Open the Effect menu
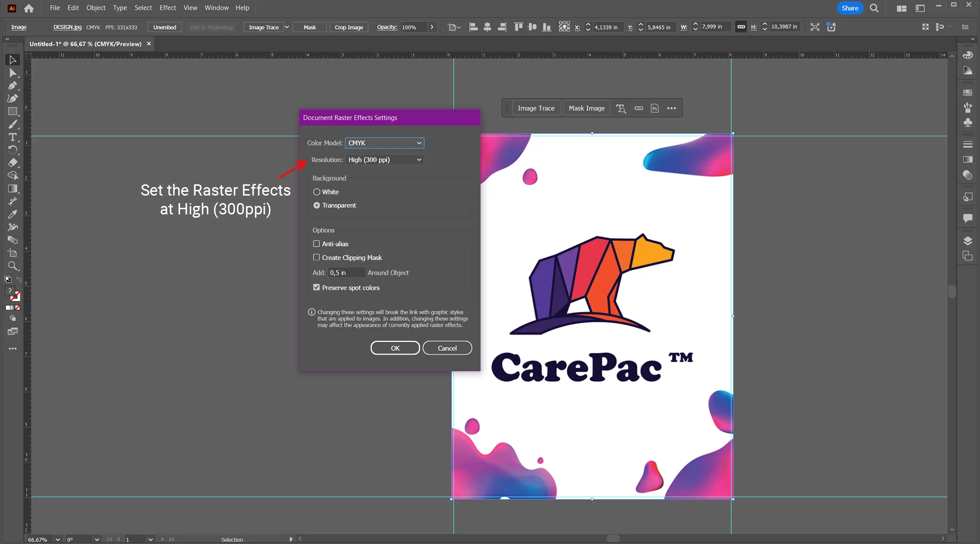Image resolution: width=980 pixels, height=544 pixels. [167, 8]
